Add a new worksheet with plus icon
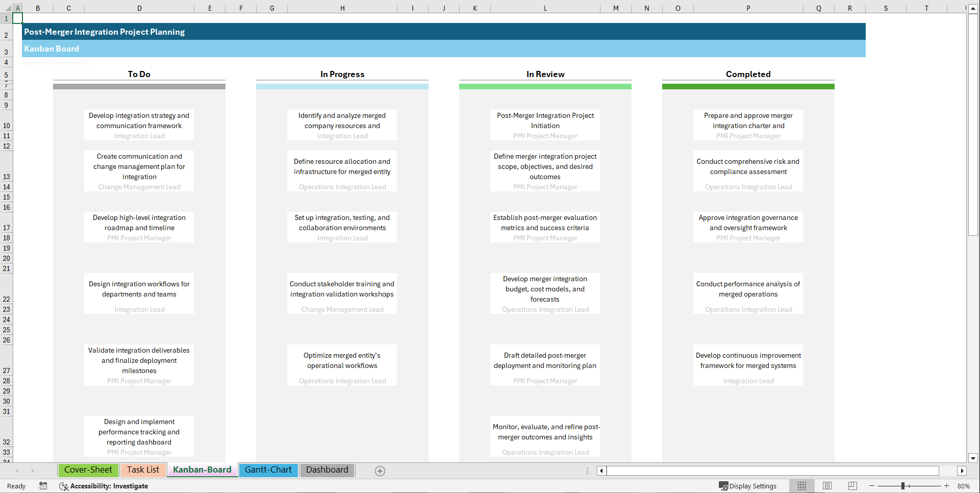 click(380, 471)
